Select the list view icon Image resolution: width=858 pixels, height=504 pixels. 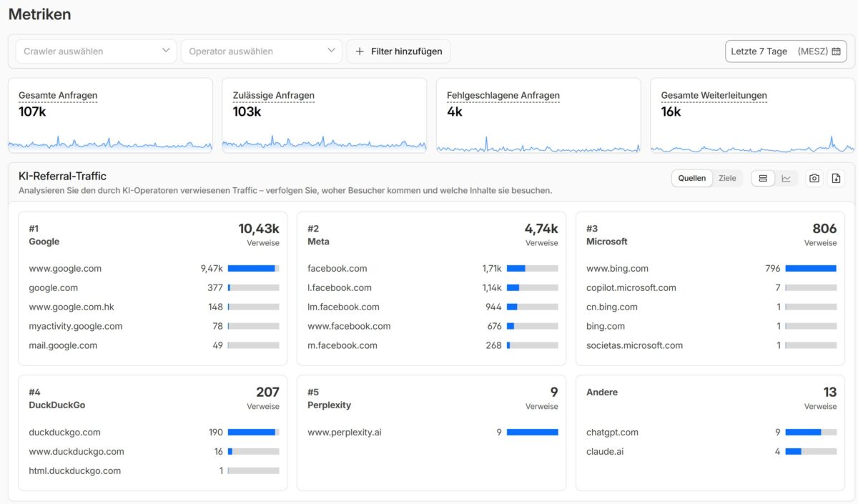(763, 178)
